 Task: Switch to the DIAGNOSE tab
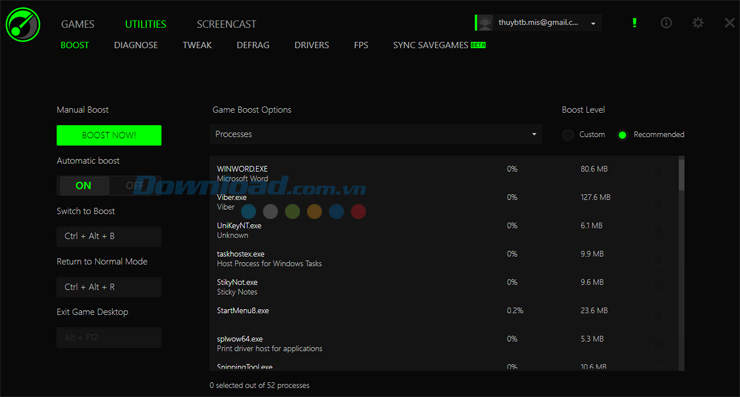coord(136,45)
